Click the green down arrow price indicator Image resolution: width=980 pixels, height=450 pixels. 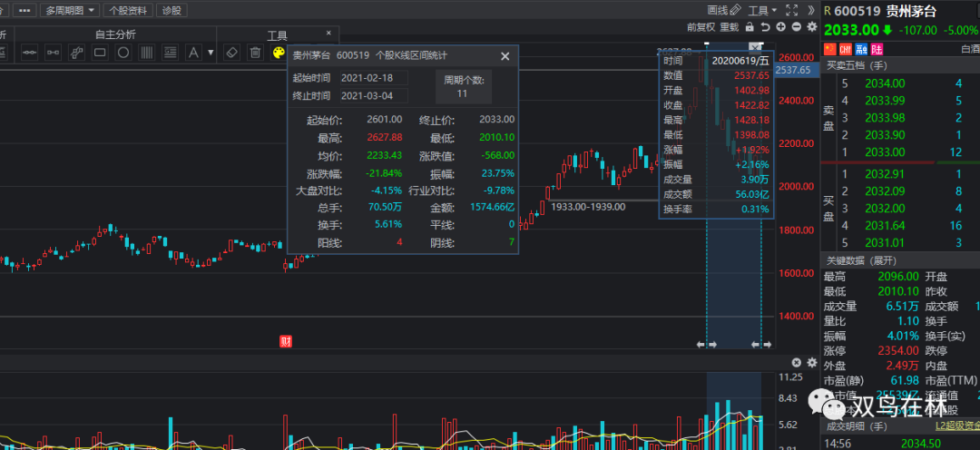pos(887,30)
